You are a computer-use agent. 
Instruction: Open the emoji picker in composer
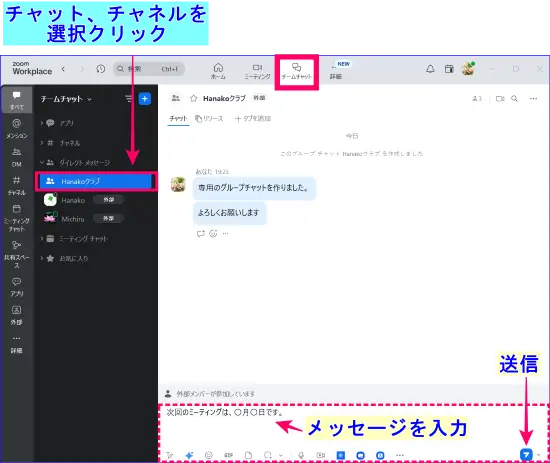(x=209, y=455)
